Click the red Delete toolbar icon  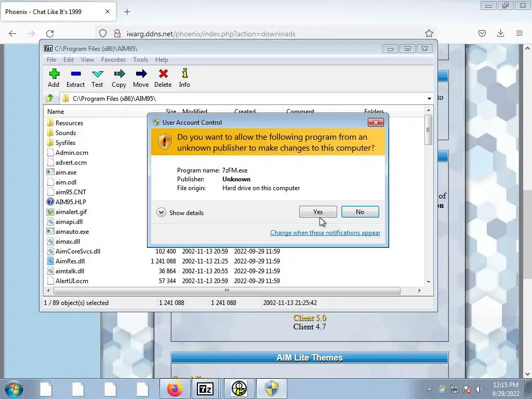(163, 78)
